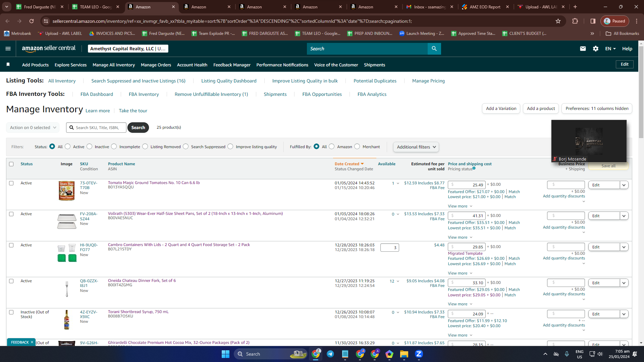644x362 pixels.
Task: Click the microphone icon in system tray
Action: click(567, 354)
